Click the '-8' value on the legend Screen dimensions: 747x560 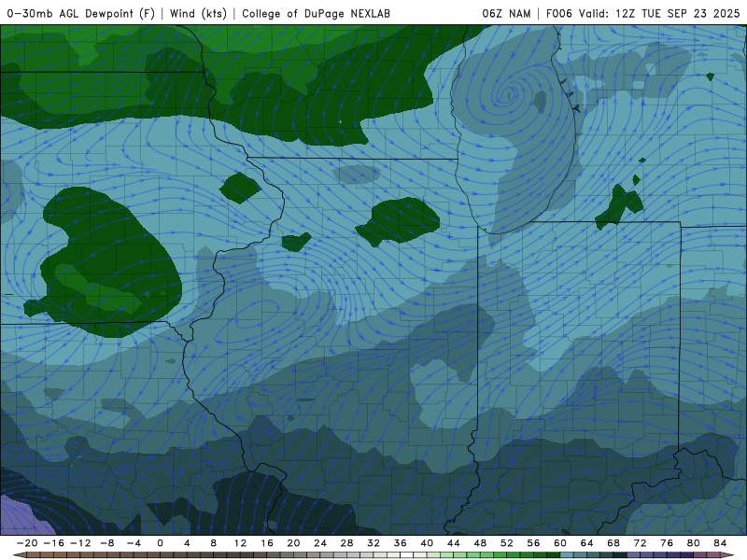click(106, 543)
